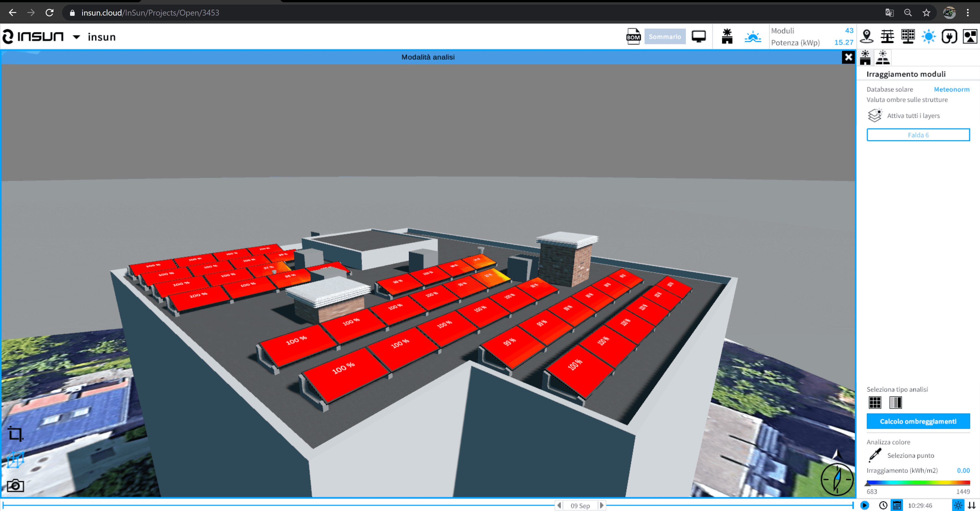The height and width of the screenshot is (511, 980).
Task: Select the solar panel modules icon
Action: point(908,36)
